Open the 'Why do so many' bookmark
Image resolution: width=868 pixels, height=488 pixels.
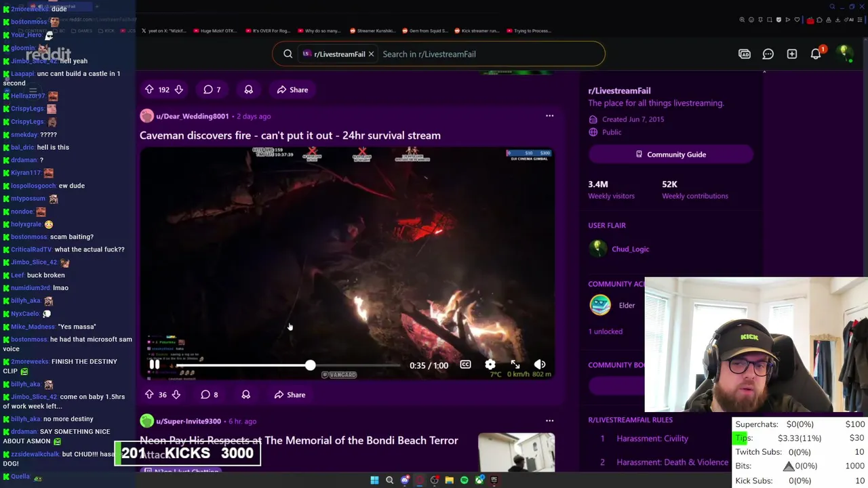point(320,30)
